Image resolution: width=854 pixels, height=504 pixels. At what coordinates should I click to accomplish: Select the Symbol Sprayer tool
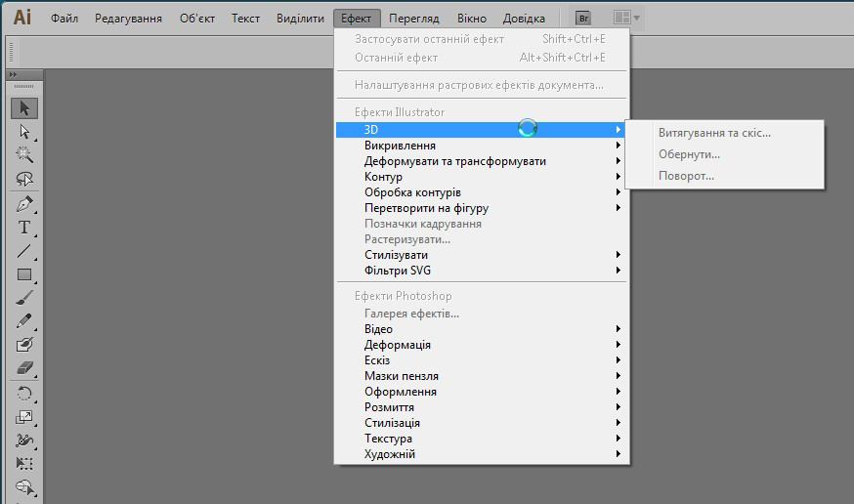click(x=24, y=487)
